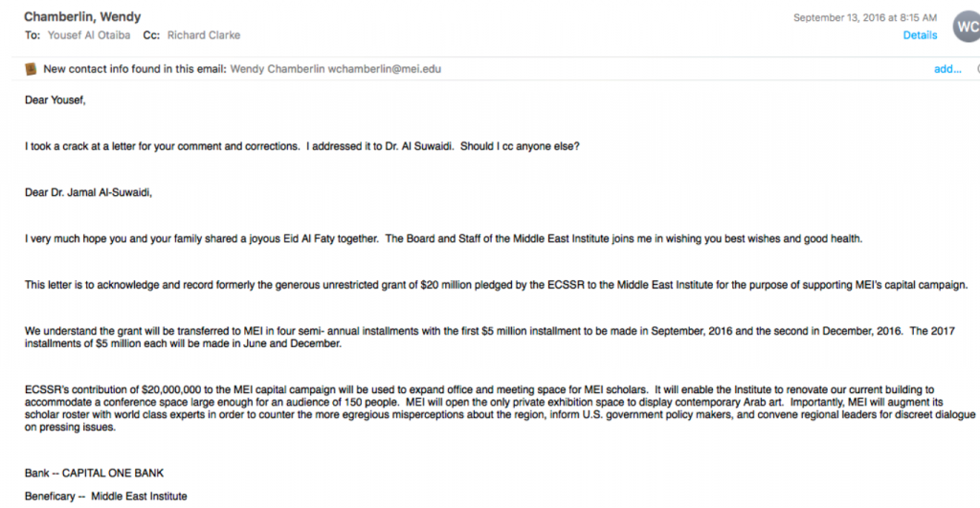Image resolution: width=980 pixels, height=508 pixels.
Task: Select recipient Yousef Al Otaiba
Action: click(x=89, y=35)
